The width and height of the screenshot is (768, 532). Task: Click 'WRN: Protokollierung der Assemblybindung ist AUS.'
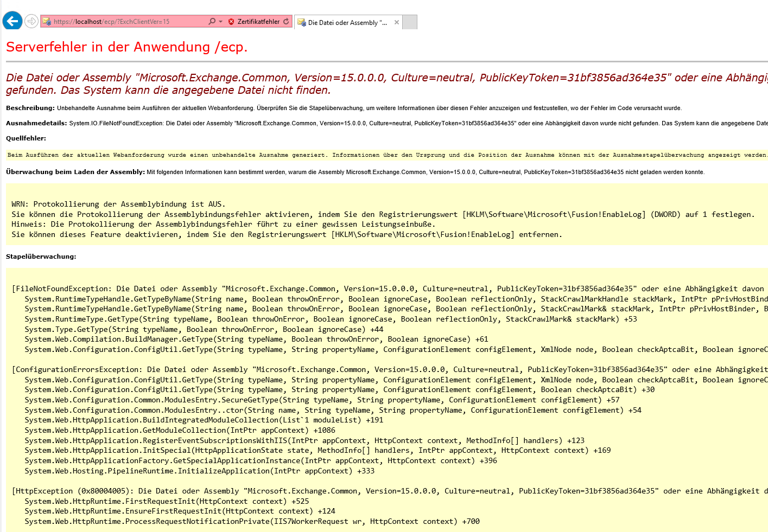coord(118,204)
